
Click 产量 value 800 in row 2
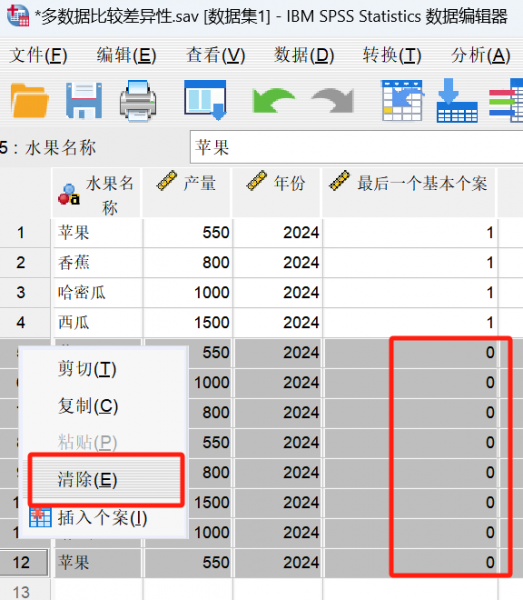[188, 262]
